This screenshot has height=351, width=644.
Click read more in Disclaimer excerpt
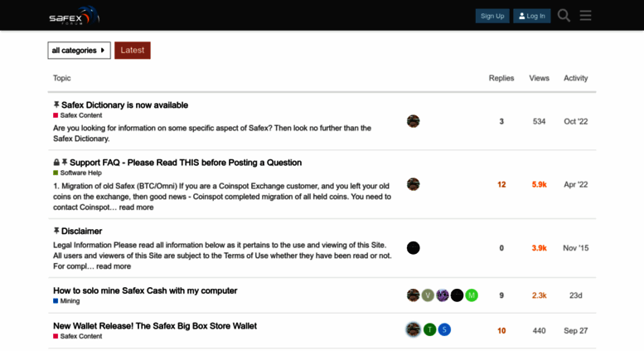click(114, 266)
